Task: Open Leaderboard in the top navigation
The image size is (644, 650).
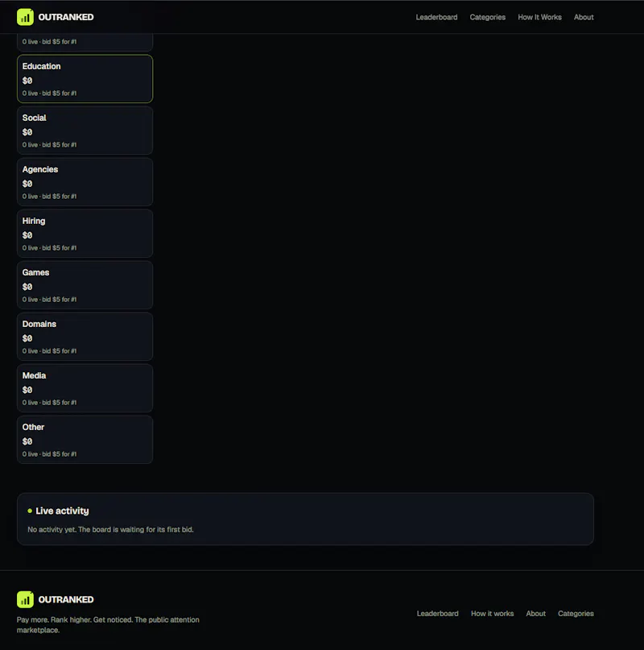Action: click(x=436, y=17)
